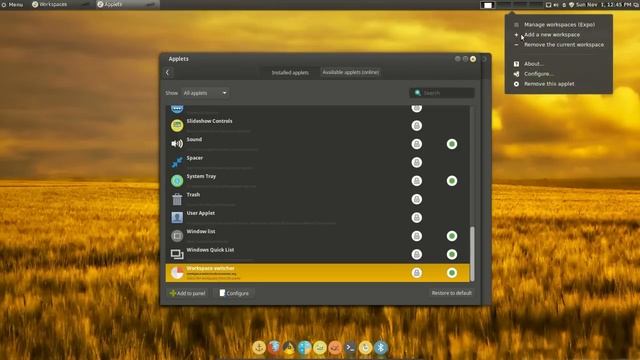Viewport: 640px width, 360px height.
Task: Choose Manage workspaces (Expo) menu entry
Action: (559, 24)
